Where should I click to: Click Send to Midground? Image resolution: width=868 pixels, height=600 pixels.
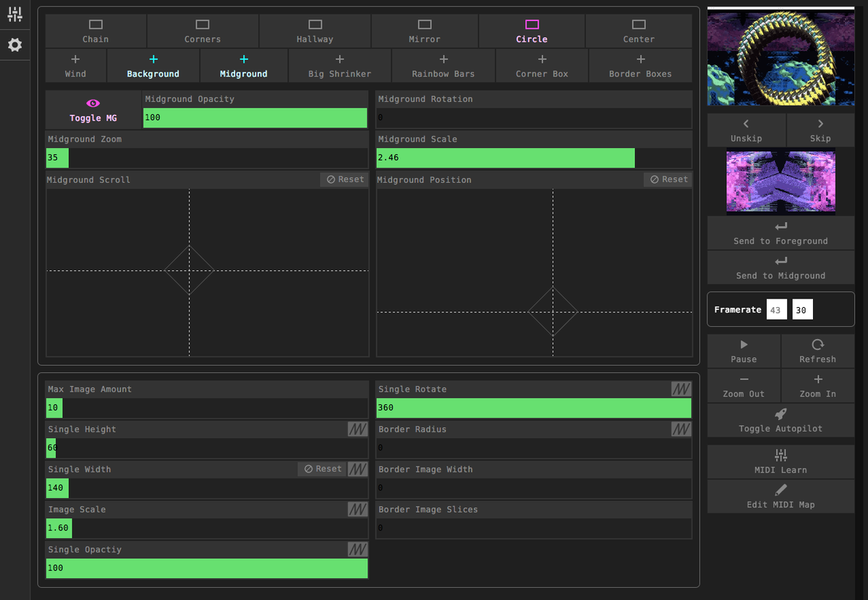click(x=780, y=267)
